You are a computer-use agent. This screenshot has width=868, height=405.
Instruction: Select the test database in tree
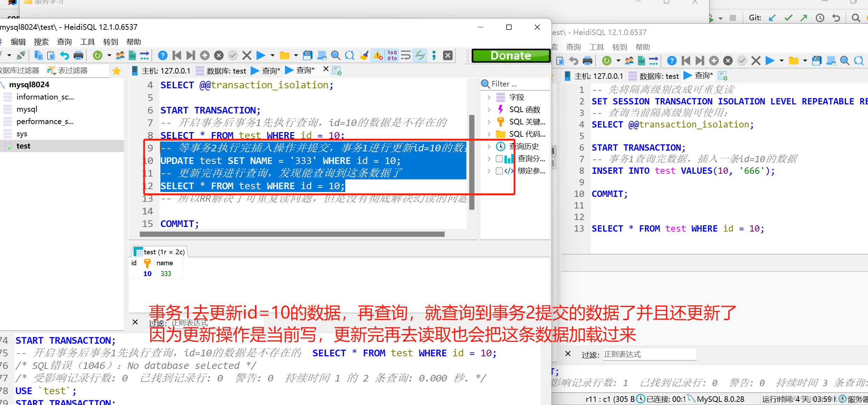(23, 146)
